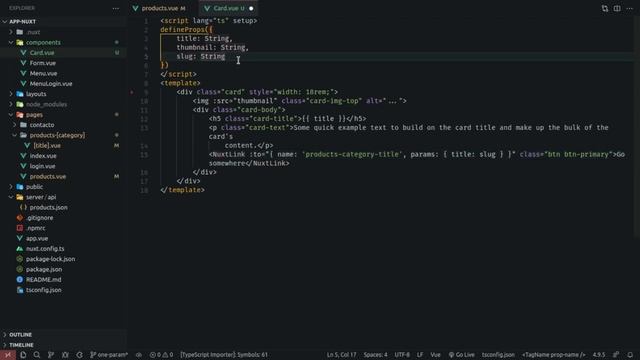
Task: Click the 4.9.5 TypeScript version
Action: [599, 355]
